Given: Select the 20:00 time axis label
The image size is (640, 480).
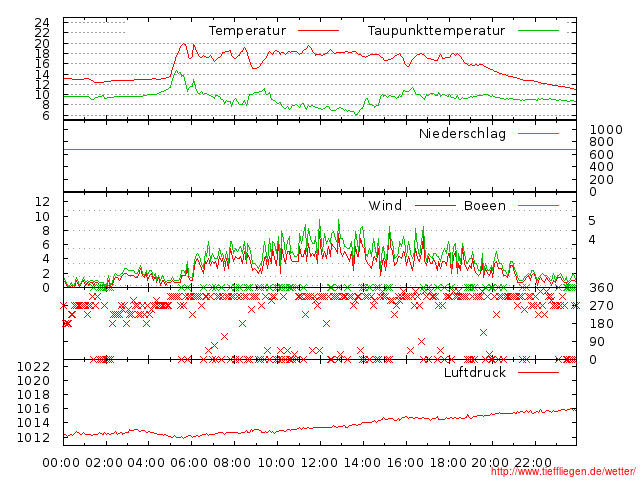Looking at the screenshot, I should (x=491, y=463).
